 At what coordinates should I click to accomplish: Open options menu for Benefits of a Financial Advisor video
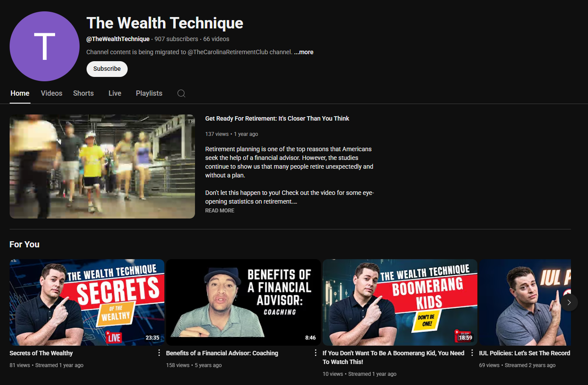tap(316, 353)
